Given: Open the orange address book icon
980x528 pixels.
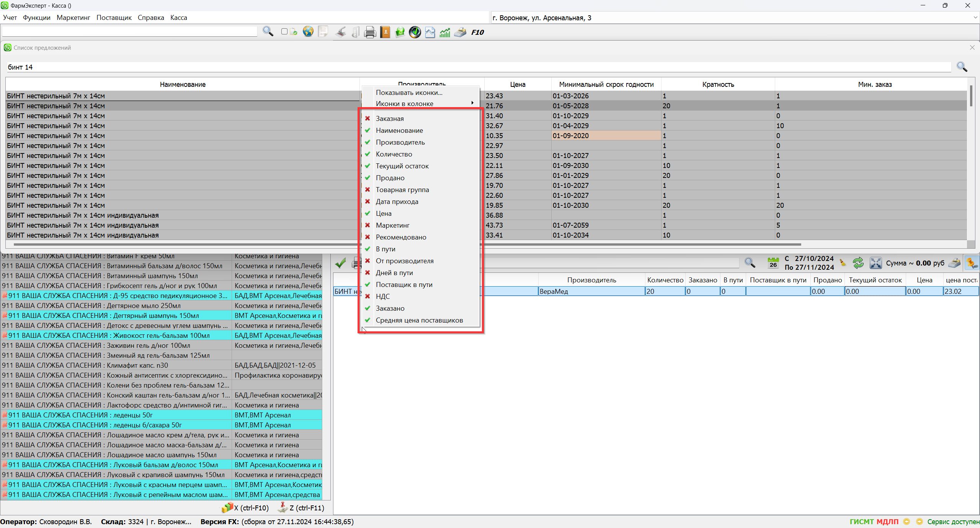Looking at the screenshot, I should [385, 32].
